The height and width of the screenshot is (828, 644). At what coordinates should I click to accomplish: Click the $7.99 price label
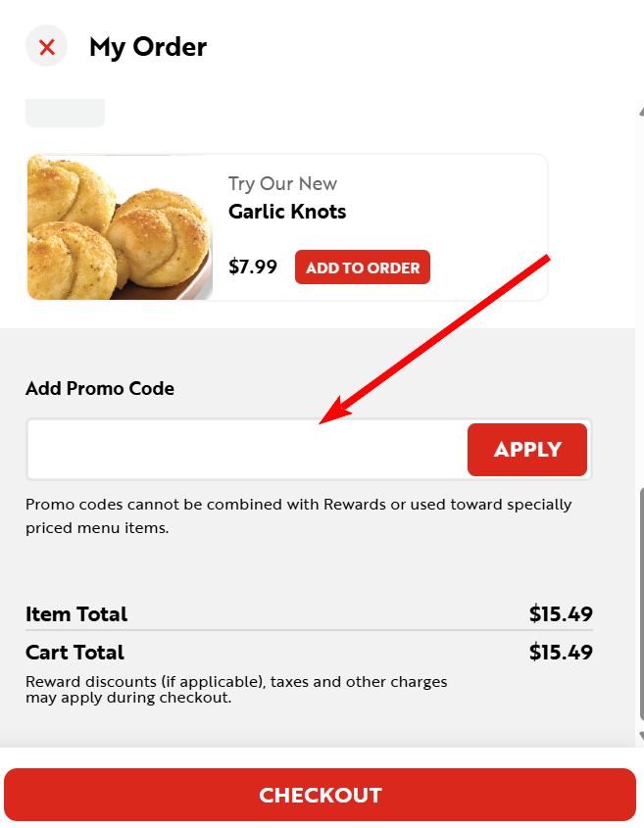point(252,267)
